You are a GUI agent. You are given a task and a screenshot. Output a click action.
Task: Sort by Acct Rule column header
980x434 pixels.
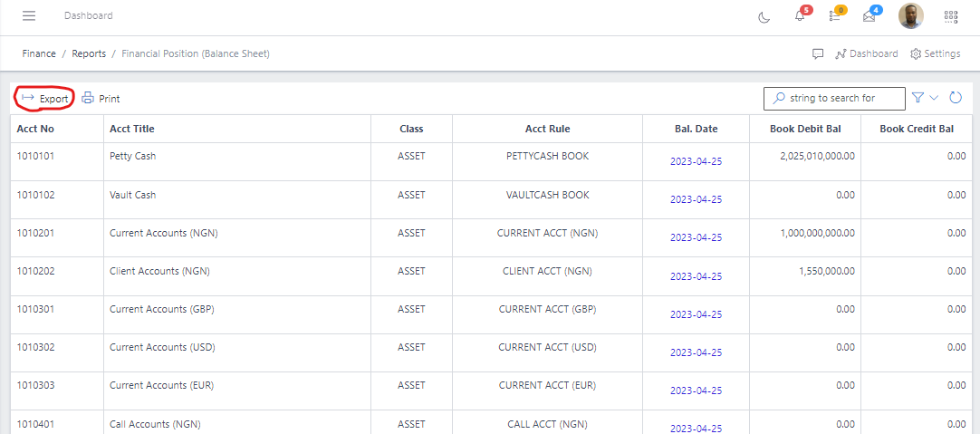click(547, 129)
